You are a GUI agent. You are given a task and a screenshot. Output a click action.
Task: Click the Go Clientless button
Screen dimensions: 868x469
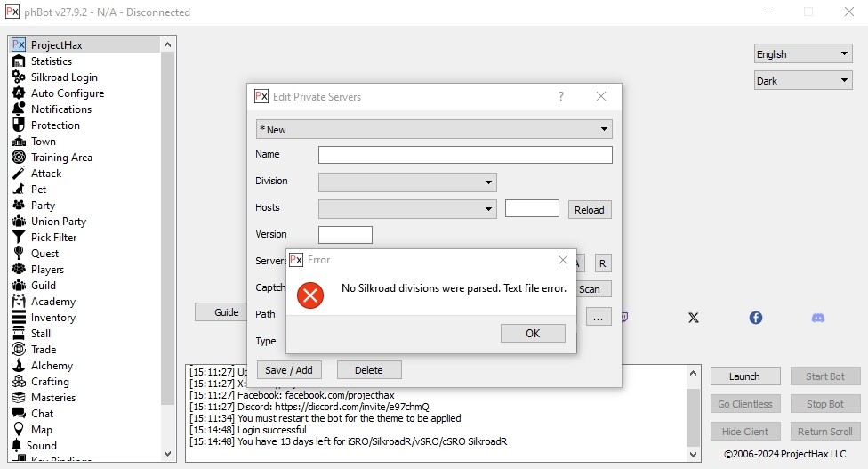pyautogui.click(x=744, y=404)
